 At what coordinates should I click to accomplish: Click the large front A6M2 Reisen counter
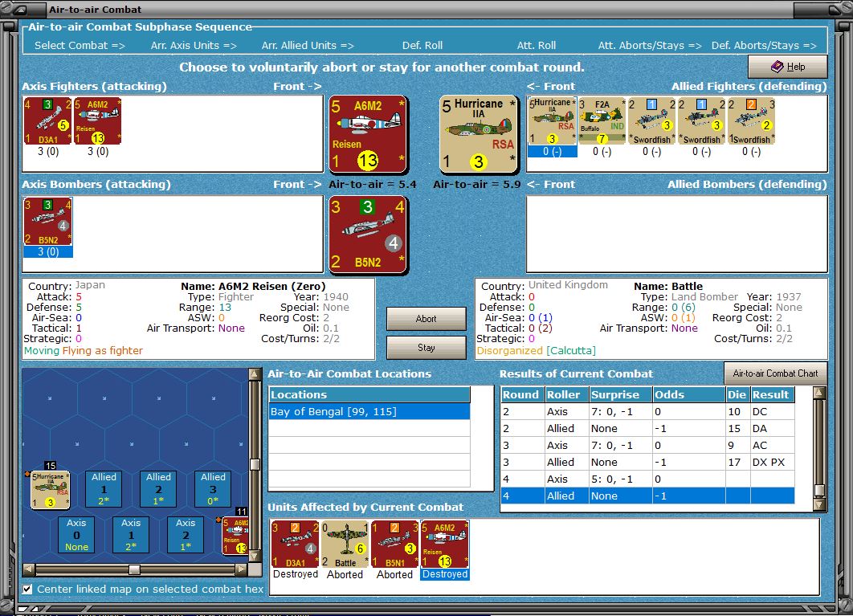point(369,134)
